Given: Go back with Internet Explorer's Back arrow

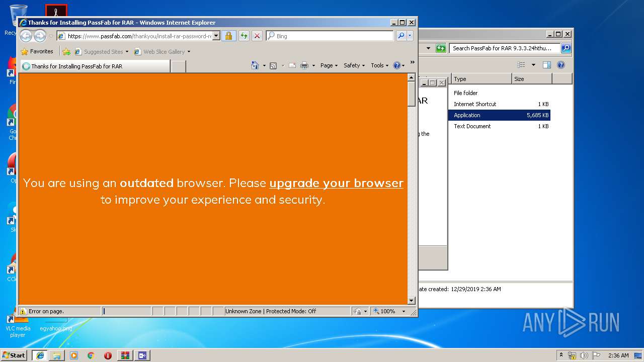Looking at the screenshot, I should 26,36.
